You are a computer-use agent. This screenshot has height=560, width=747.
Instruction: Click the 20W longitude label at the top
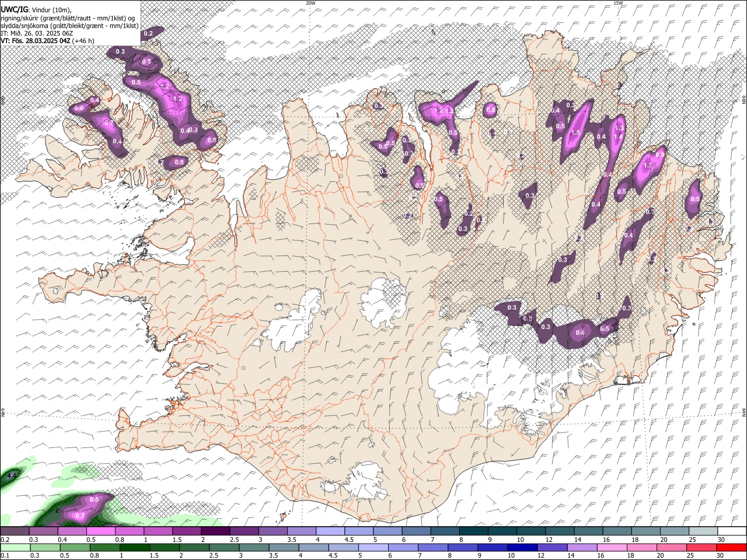click(310, 3)
